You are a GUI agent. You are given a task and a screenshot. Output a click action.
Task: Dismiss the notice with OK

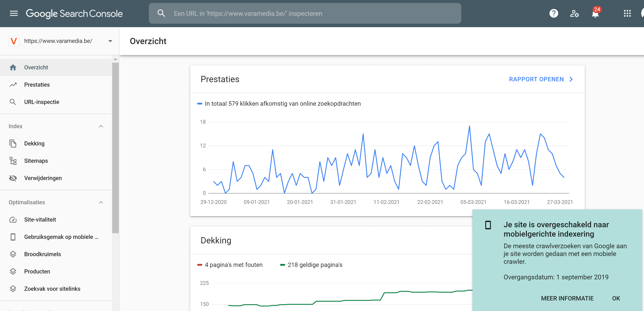point(616,298)
